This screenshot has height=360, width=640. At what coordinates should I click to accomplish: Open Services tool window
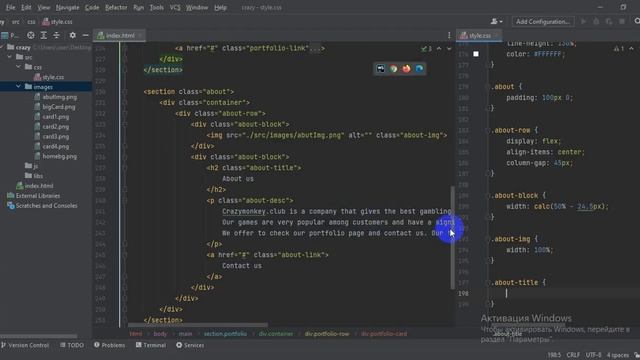click(x=190, y=345)
